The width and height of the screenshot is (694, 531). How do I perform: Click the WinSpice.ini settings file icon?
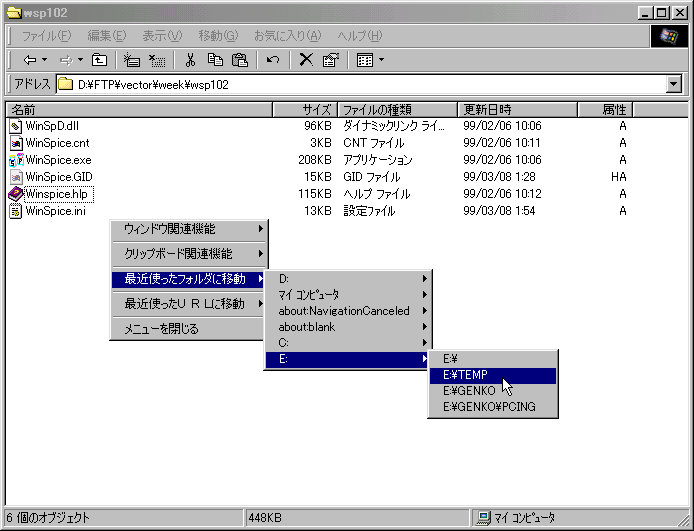15,211
